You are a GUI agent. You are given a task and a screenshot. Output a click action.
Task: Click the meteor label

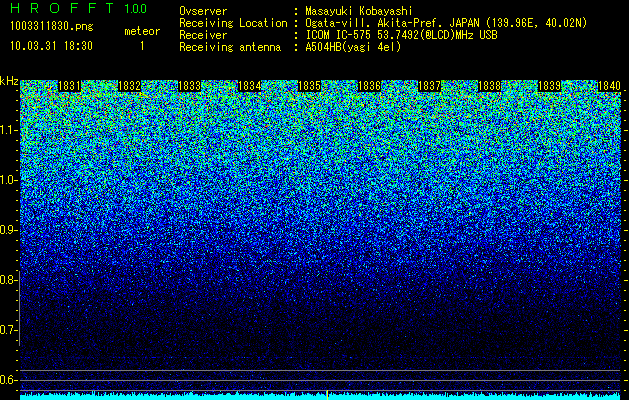click(142, 31)
